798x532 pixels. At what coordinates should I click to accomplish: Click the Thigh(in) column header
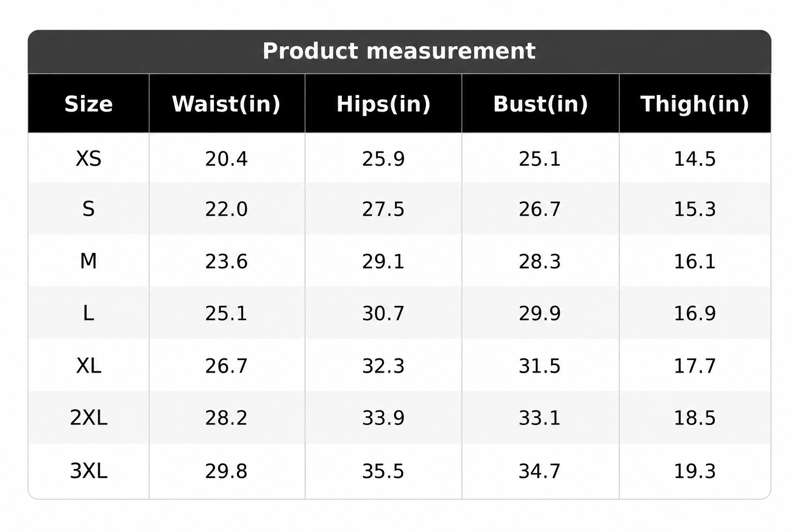[695, 103]
